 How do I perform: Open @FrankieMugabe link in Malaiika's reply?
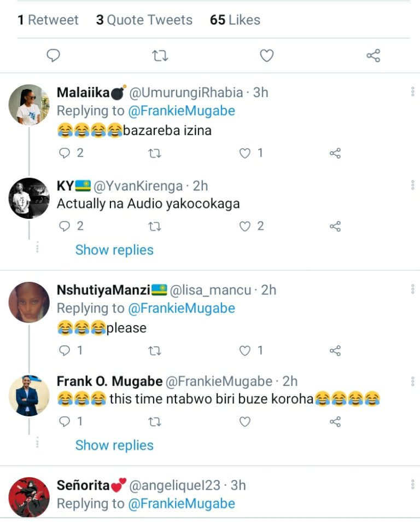(x=182, y=111)
